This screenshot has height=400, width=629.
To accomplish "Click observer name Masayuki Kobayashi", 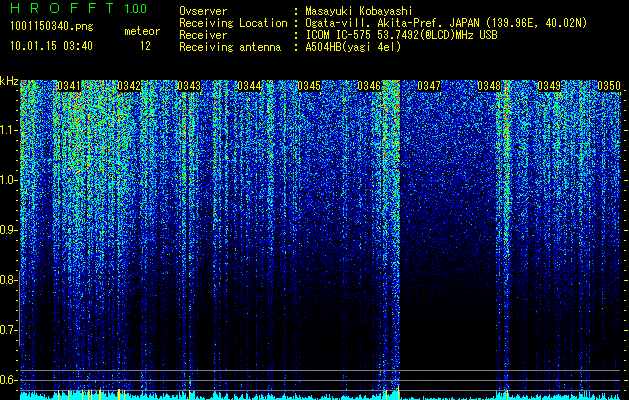I will point(358,11).
